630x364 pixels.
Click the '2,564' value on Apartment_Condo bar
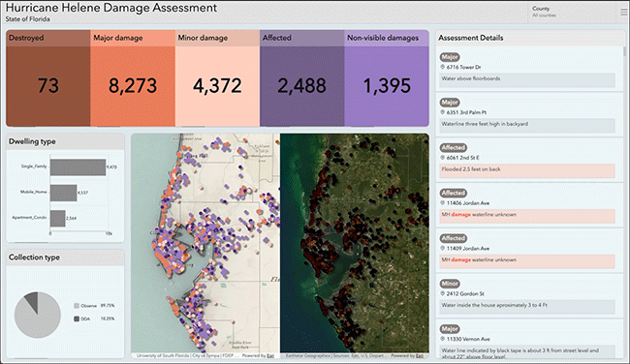(71, 219)
